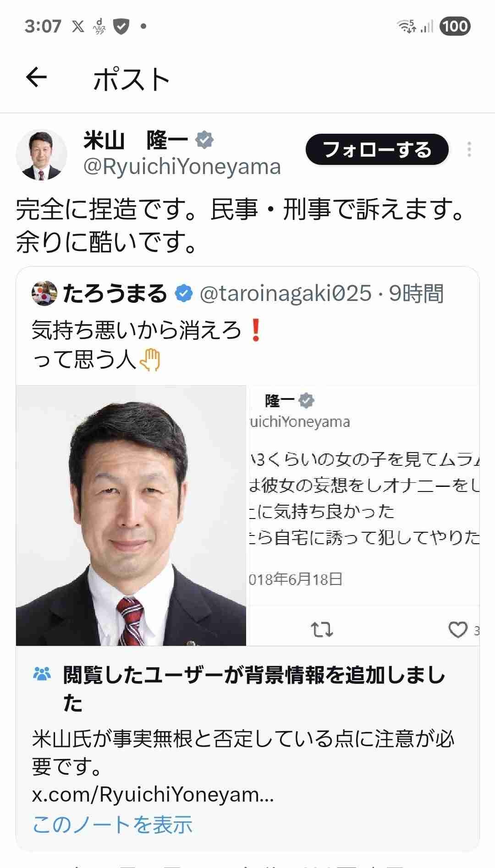Open たろうまる profile avatar in quoted post

click(x=44, y=294)
